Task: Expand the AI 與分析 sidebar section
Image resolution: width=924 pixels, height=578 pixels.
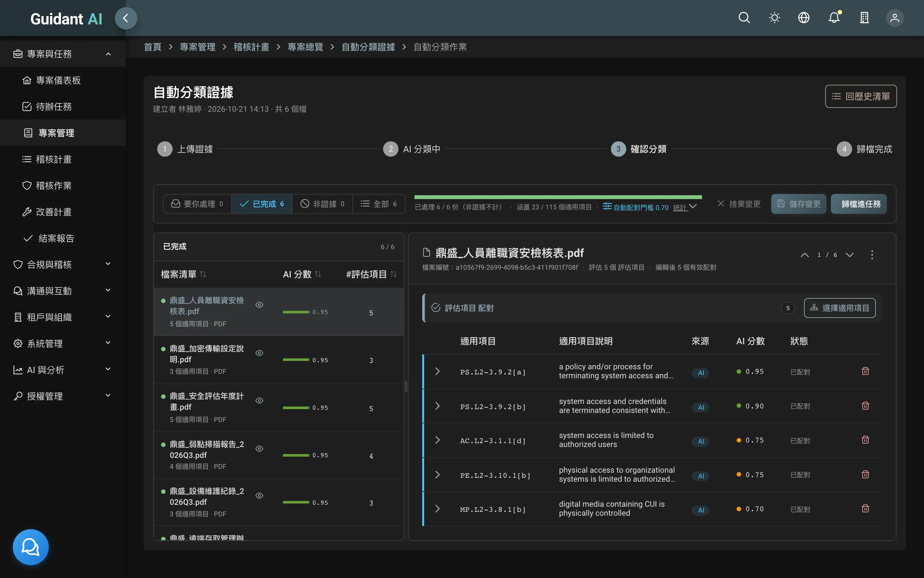Action: coord(63,370)
